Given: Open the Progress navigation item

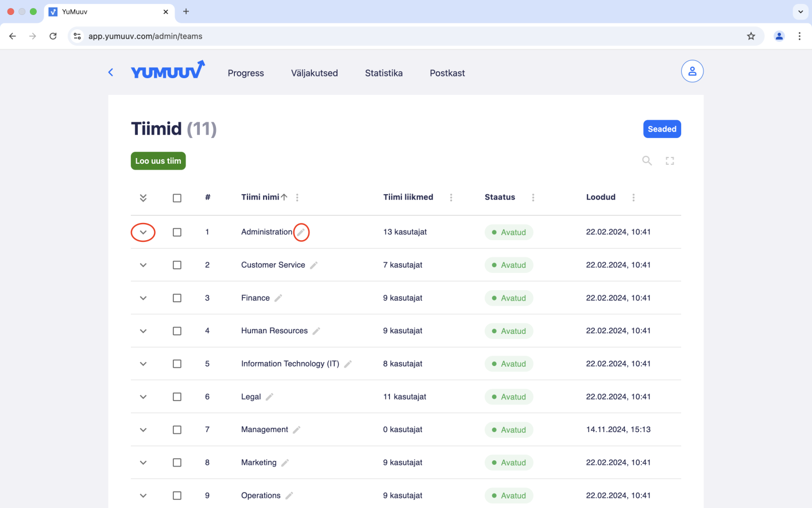Looking at the screenshot, I should click(246, 73).
